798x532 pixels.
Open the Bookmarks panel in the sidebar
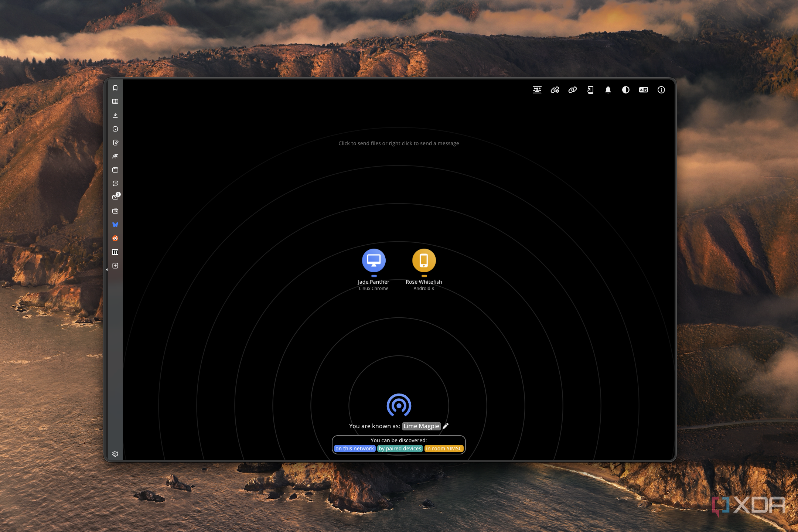(115, 88)
